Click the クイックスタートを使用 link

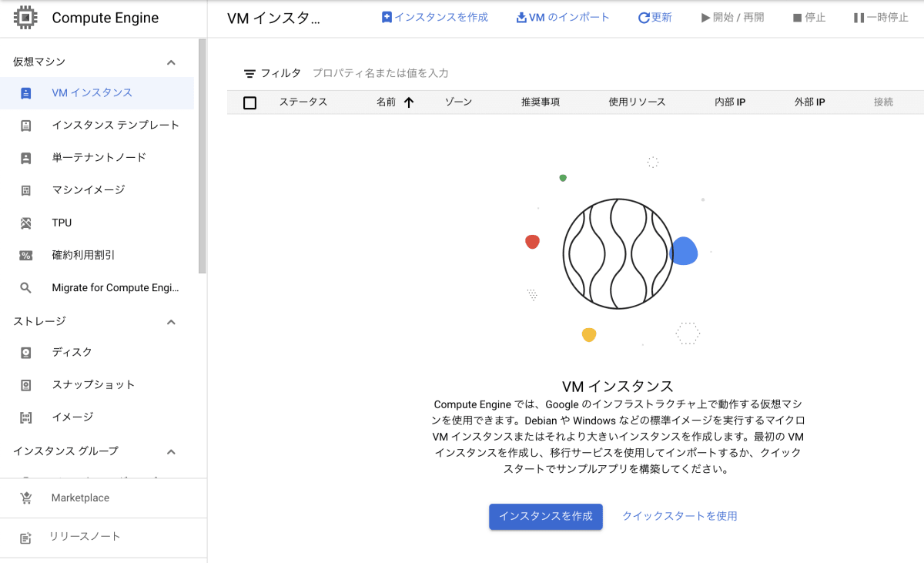[x=680, y=517]
